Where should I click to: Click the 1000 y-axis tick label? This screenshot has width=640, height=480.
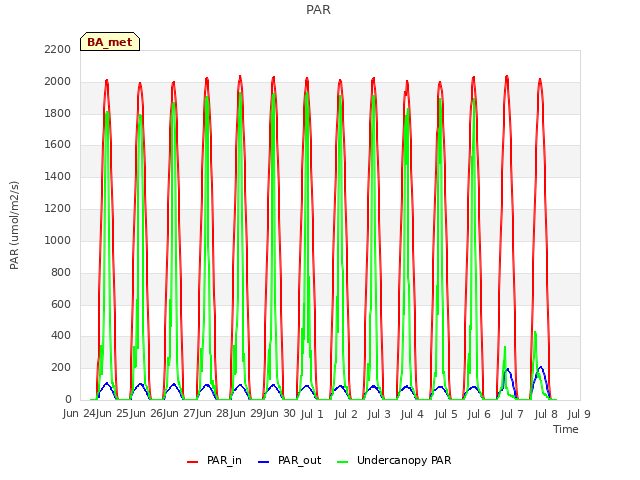[58, 240]
